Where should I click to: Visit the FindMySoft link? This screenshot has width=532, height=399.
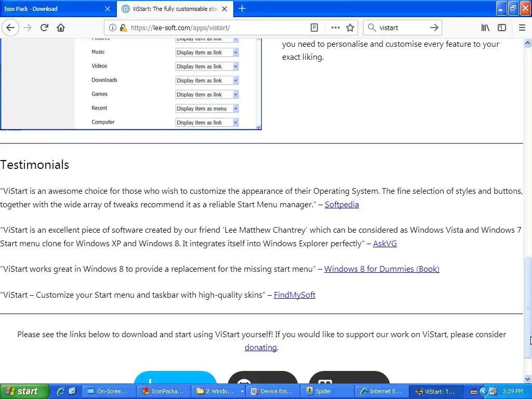(x=295, y=295)
